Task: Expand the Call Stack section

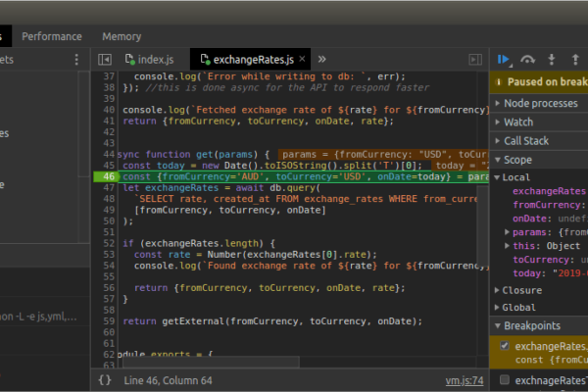Action: coord(539,141)
